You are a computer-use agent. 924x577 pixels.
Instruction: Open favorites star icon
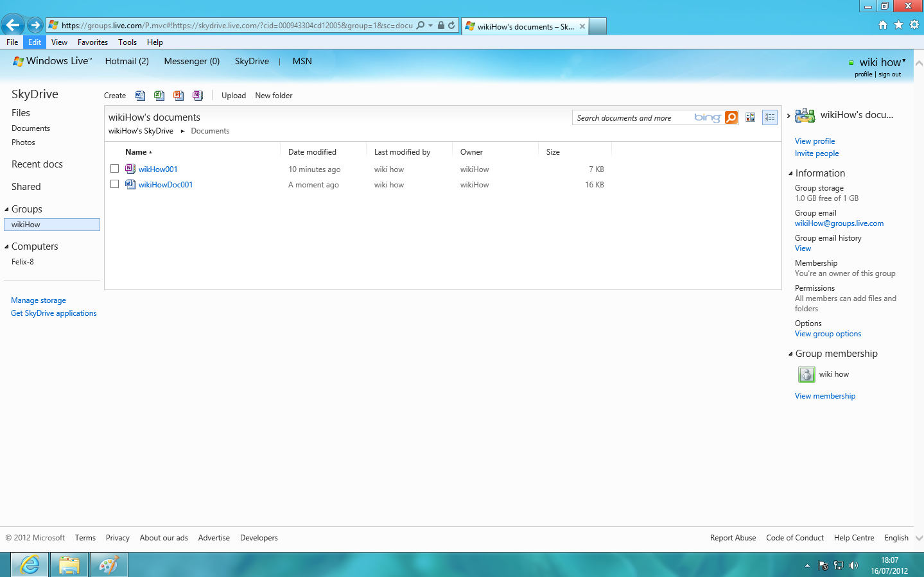pyautogui.click(x=898, y=25)
